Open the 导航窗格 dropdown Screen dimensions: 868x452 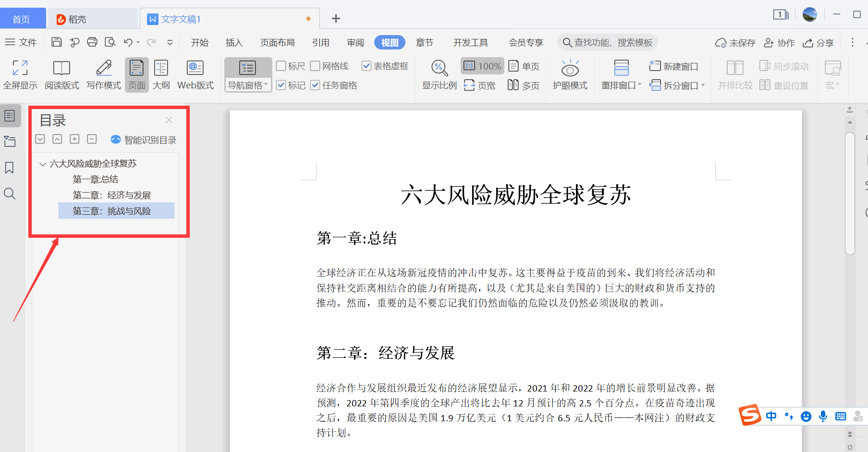[x=248, y=85]
